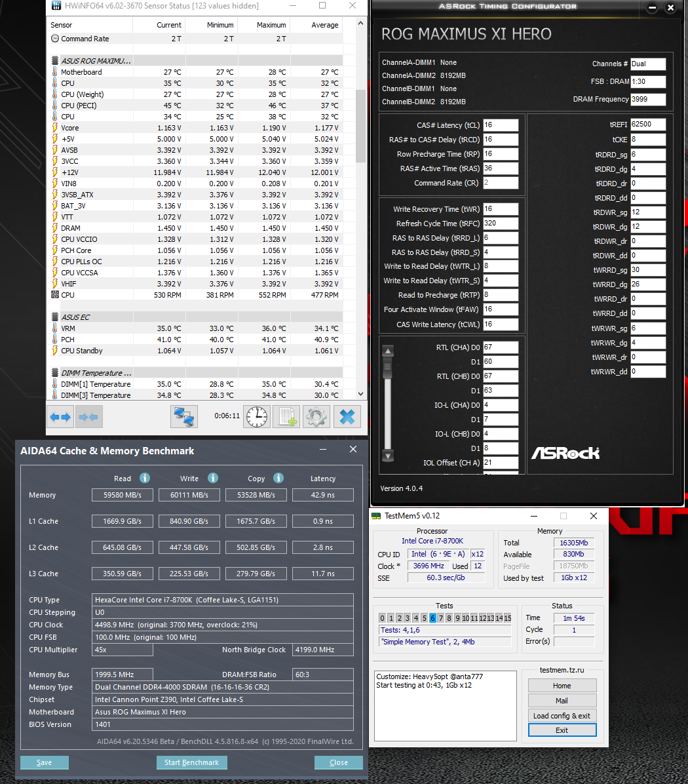The image size is (688, 784).
Task: Click Memory Latency value 42.9 ns
Action: [323, 495]
